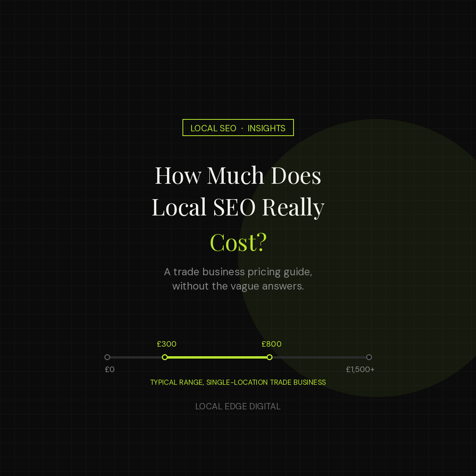The height and width of the screenshot is (476, 476).
Task: Click the £0 start point marker
Action: [107, 357]
